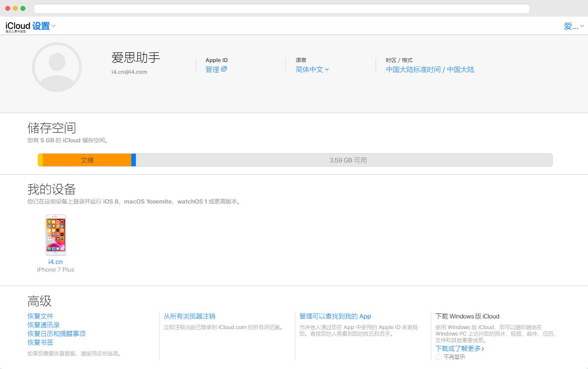The height and width of the screenshot is (369, 588).
Task: Select the iPhone 7 Plus device thumbnail
Action: (x=55, y=235)
